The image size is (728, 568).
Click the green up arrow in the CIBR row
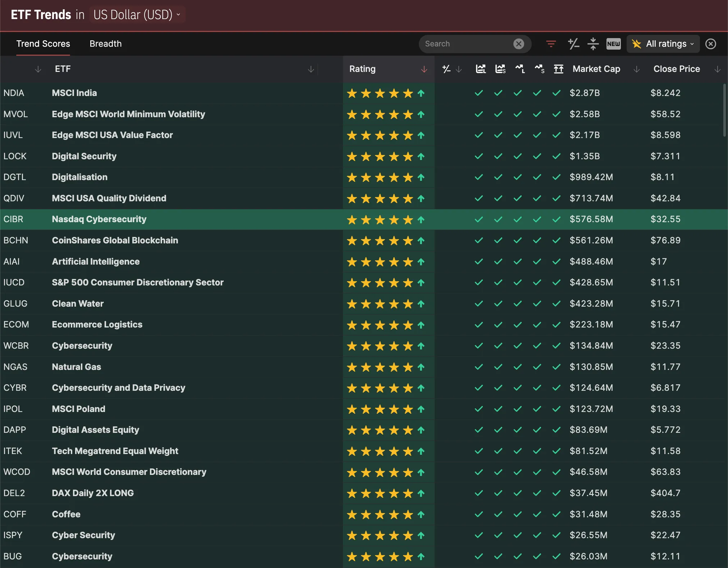[x=421, y=220]
